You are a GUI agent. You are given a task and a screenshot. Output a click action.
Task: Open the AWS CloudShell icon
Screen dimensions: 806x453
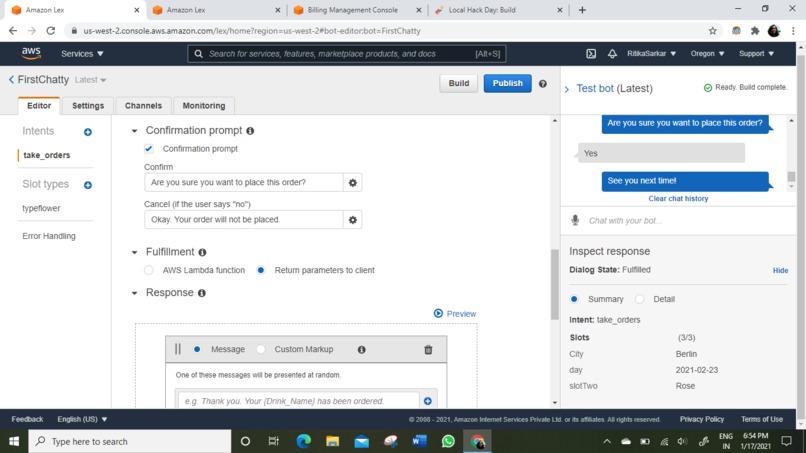(x=591, y=53)
